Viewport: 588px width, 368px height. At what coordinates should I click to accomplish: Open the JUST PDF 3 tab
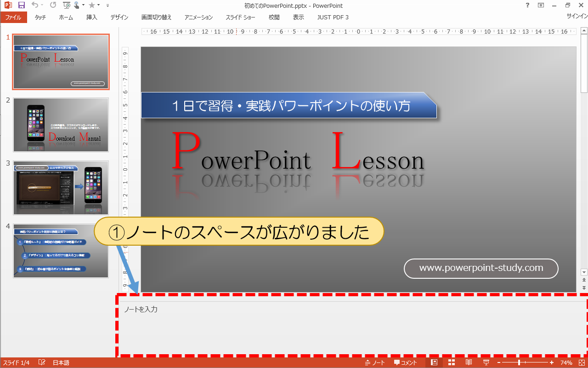pyautogui.click(x=333, y=17)
